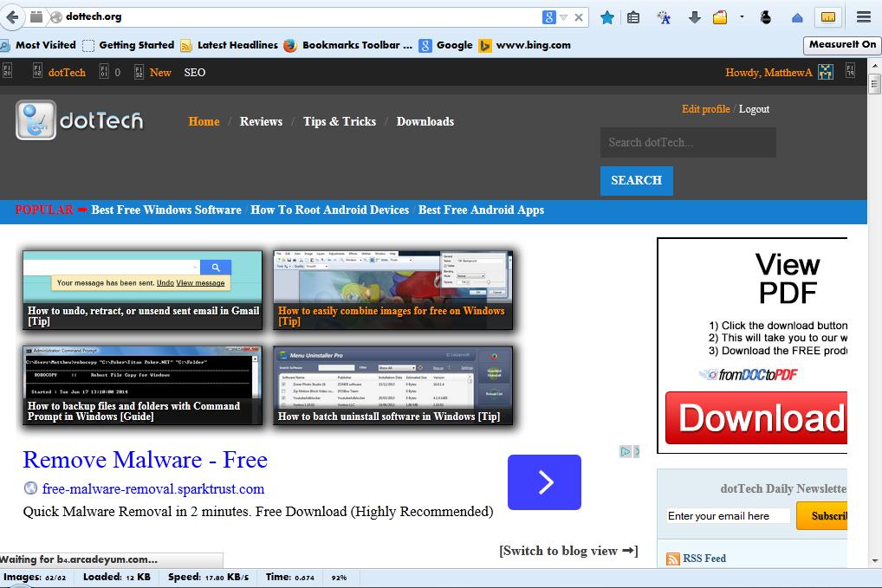Click the 'Images: 02/02' status bar text
The width and height of the screenshot is (882, 588).
(35, 578)
